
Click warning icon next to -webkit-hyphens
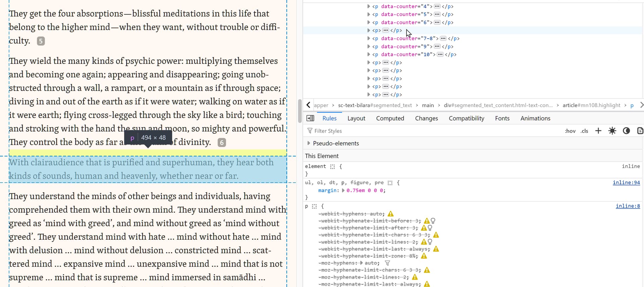click(x=390, y=214)
